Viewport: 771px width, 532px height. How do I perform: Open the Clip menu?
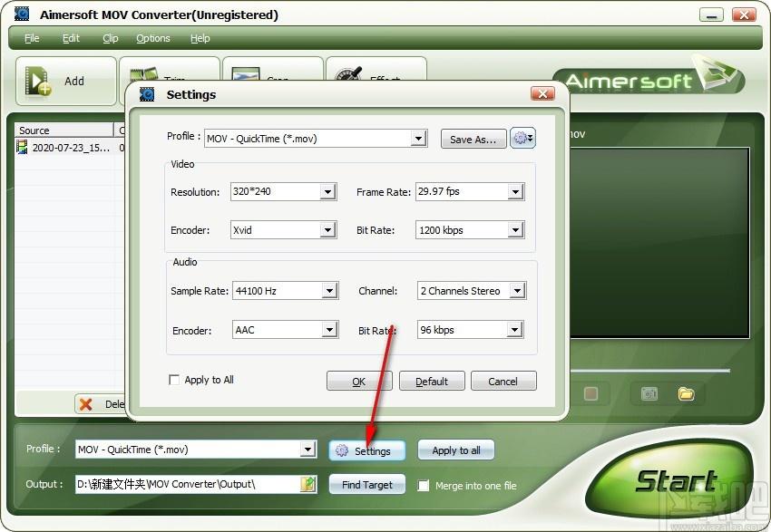click(x=110, y=38)
